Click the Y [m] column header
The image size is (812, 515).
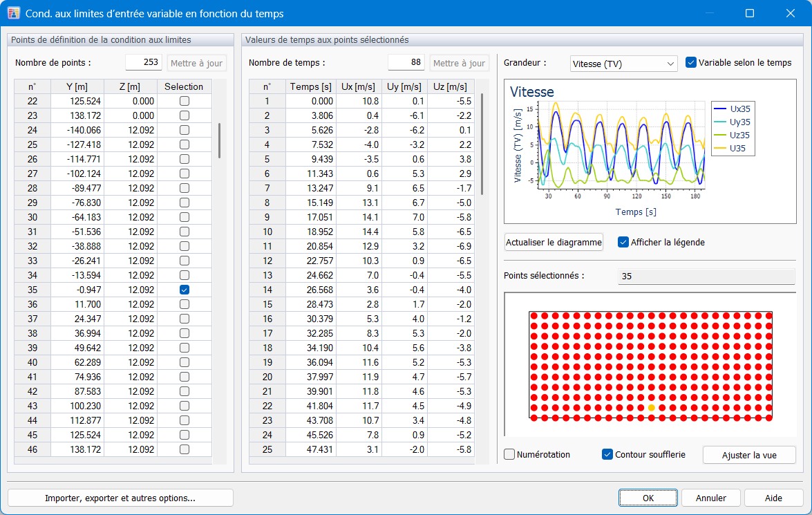pyautogui.click(x=77, y=86)
